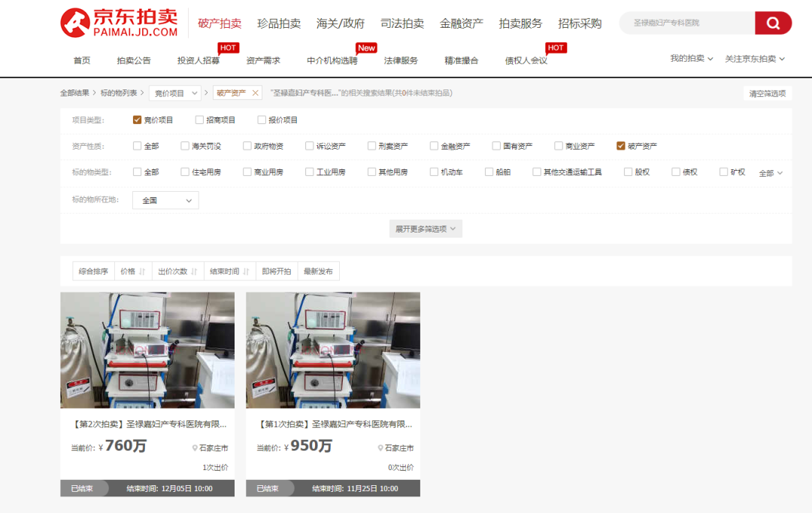Screen dimensions: 812x513
Task: Check the 机动车 checkbox
Action: 434,172
